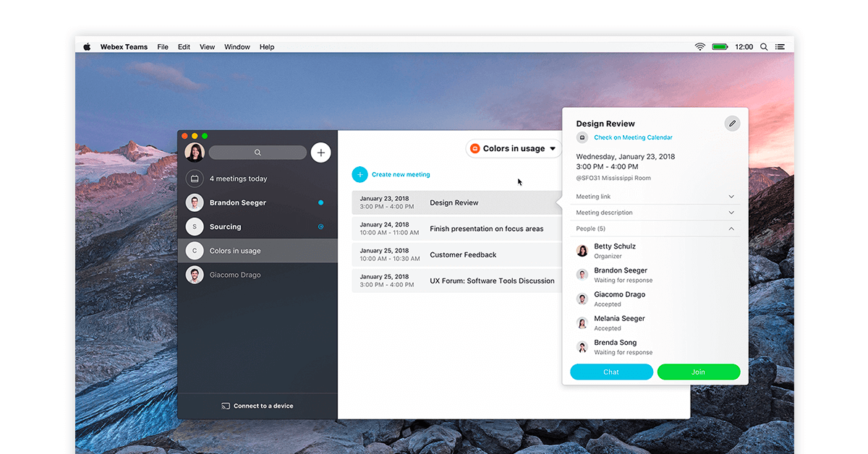
Task: Expand the Meeting link section
Action: tap(655, 197)
